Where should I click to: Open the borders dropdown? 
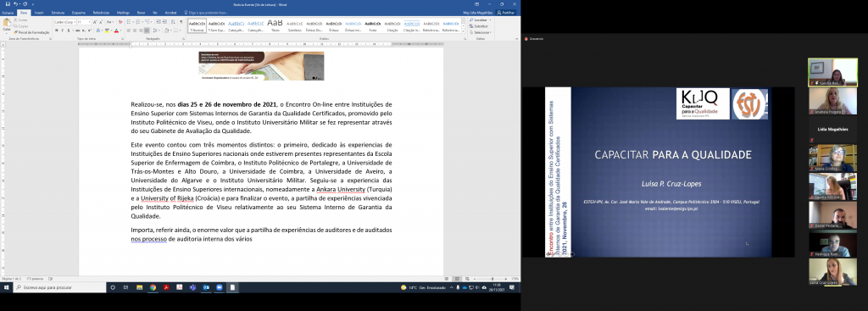180,31
